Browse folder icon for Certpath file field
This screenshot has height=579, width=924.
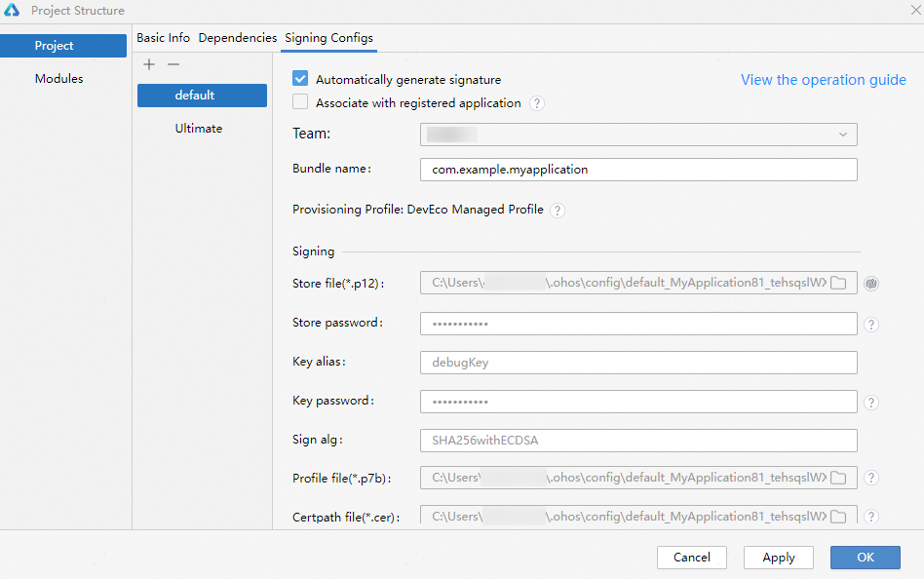pyautogui.click(x=838, y=517)
